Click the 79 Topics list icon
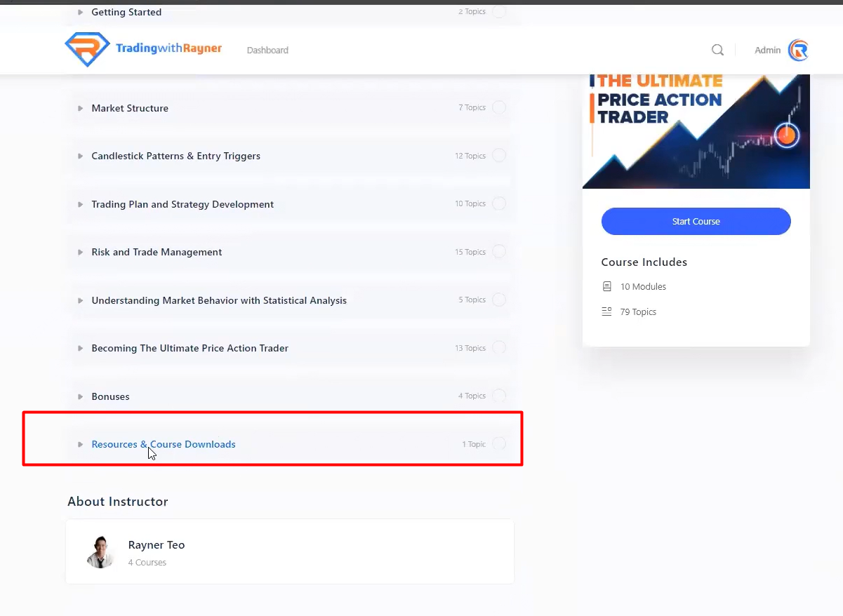 click(x=607, y=312)
